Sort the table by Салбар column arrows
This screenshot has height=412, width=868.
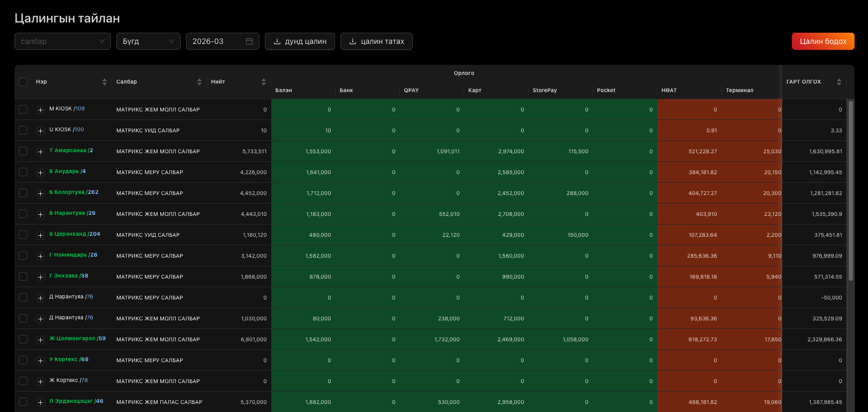199,82
